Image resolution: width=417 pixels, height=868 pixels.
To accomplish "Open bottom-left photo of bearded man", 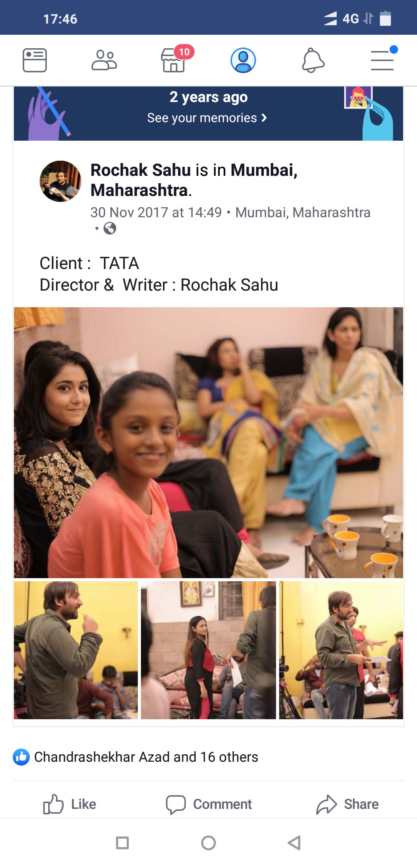I will 76,650.
